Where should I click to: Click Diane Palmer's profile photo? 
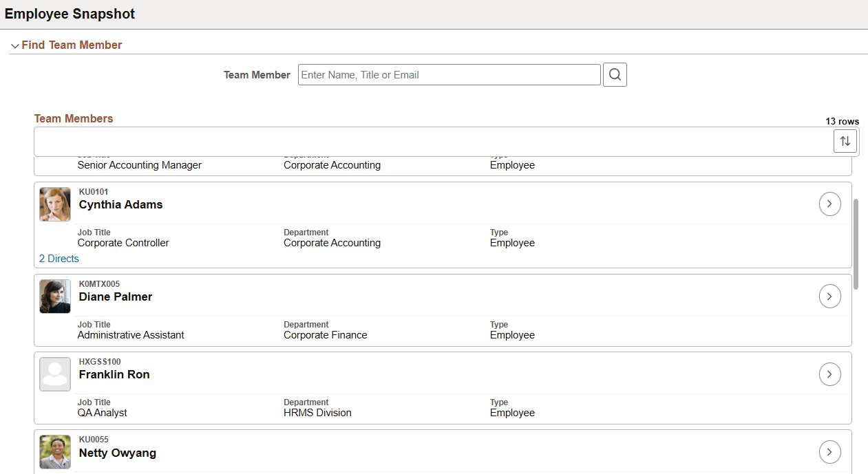coord(54,296)
